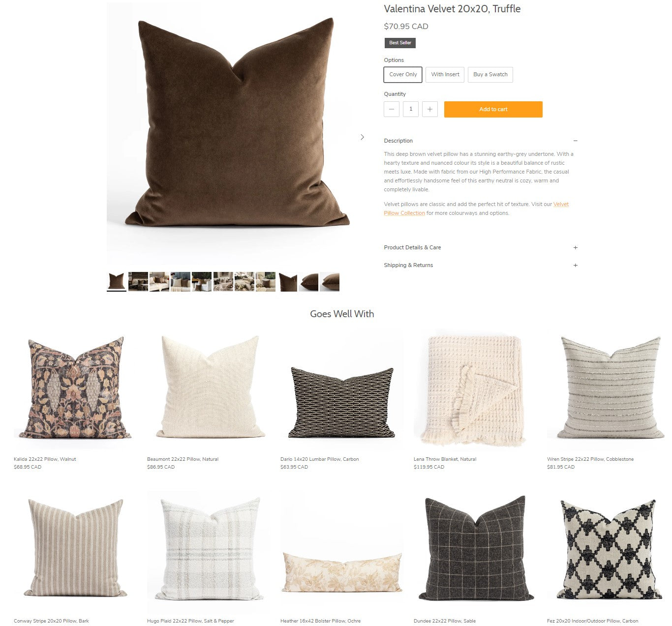Viewport: 672px width, 626px height.
Task: Click plus icon beside Shipping & Returns
Action: coord(575,265)
